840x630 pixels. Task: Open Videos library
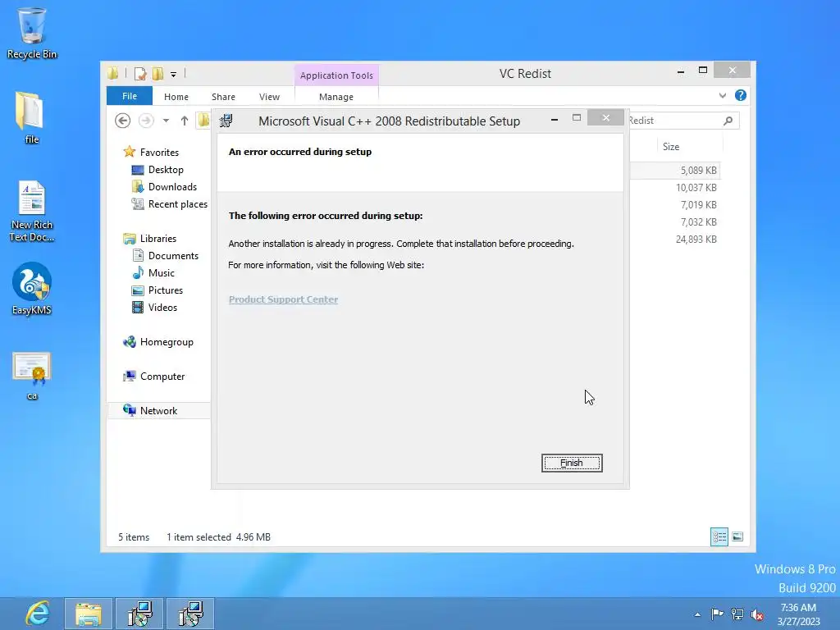click(x=162, y=307)
